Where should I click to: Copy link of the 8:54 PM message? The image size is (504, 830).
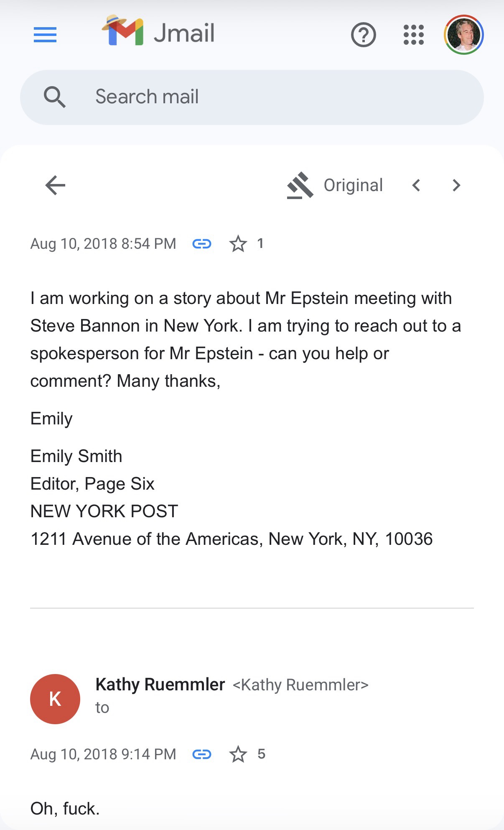[x=202, y=243]
